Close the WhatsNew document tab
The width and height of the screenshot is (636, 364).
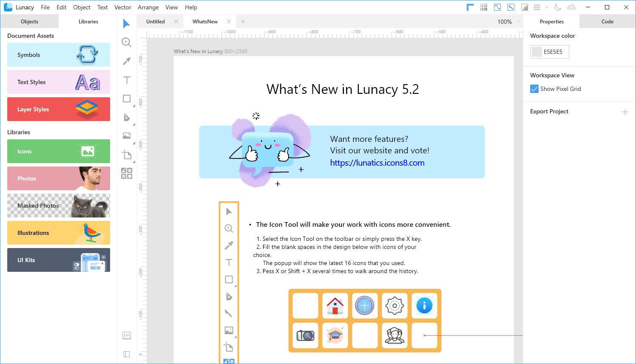[229, 22]
